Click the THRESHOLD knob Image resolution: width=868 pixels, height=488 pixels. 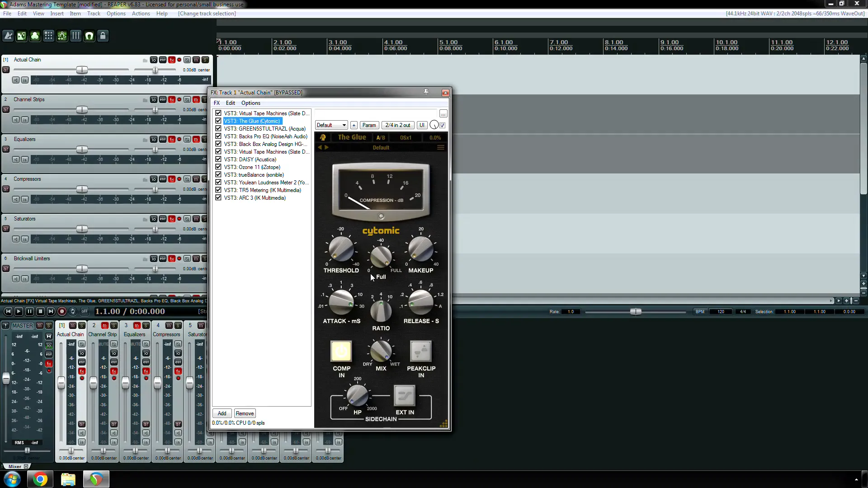[341, 249]
